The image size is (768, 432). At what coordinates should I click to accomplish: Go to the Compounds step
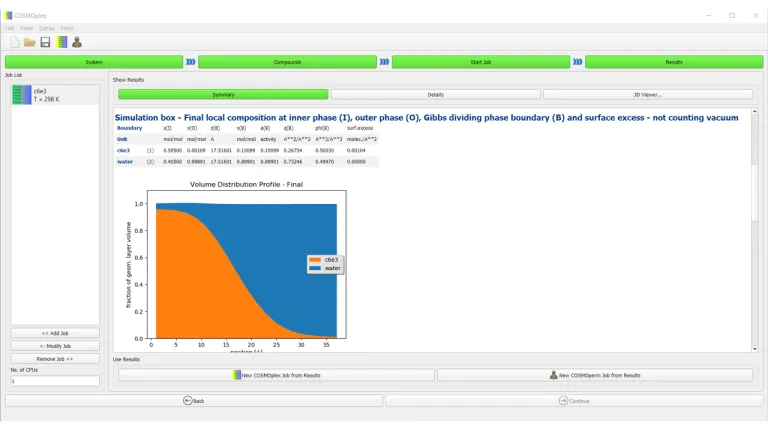[288, 62]
